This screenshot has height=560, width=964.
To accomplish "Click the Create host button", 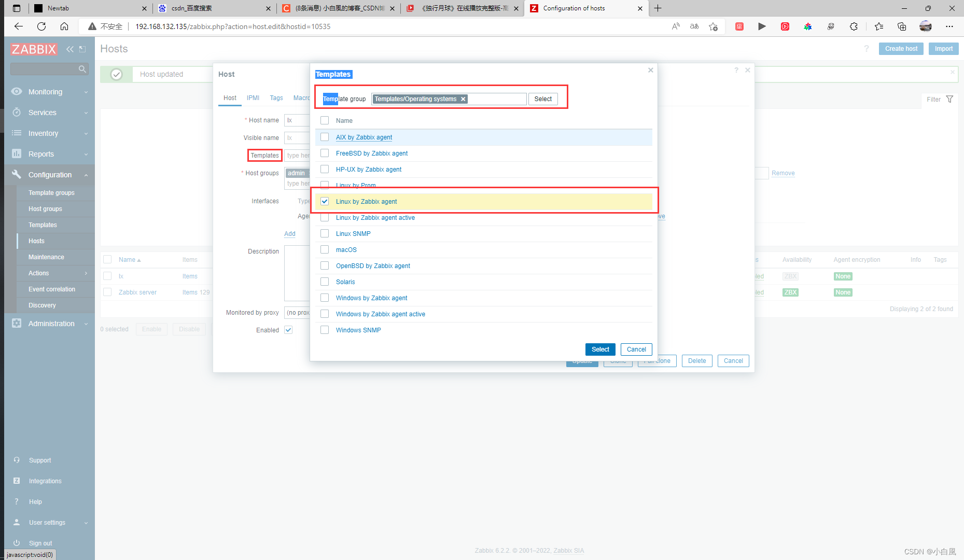I will 901,49.
